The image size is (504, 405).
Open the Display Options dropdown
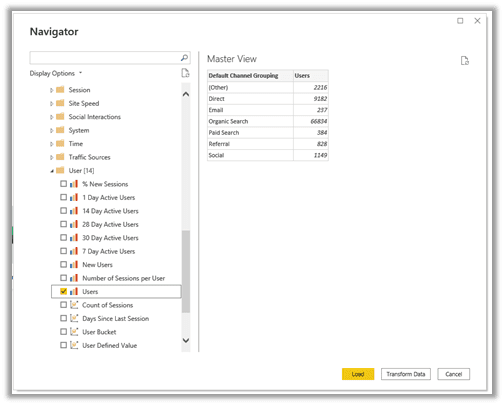click(56, 73)
